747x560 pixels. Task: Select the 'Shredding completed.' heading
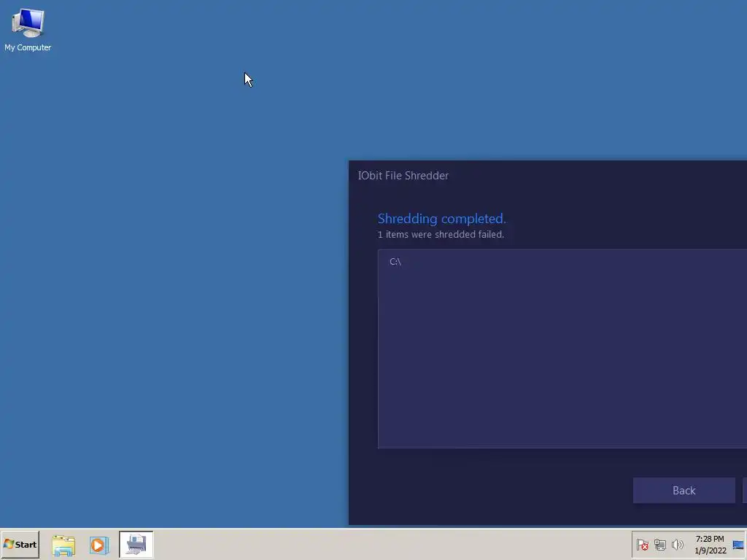point(441,219)
